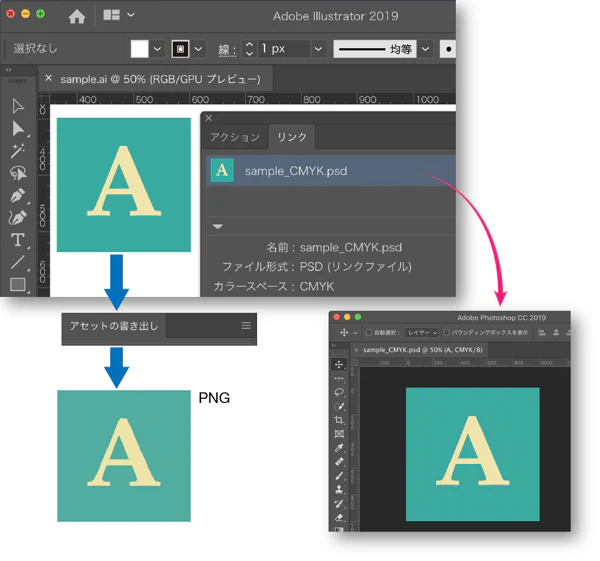Click Photoshop align horizontal centers icon
Screen dimensions: 600x561
pos(556,333)
